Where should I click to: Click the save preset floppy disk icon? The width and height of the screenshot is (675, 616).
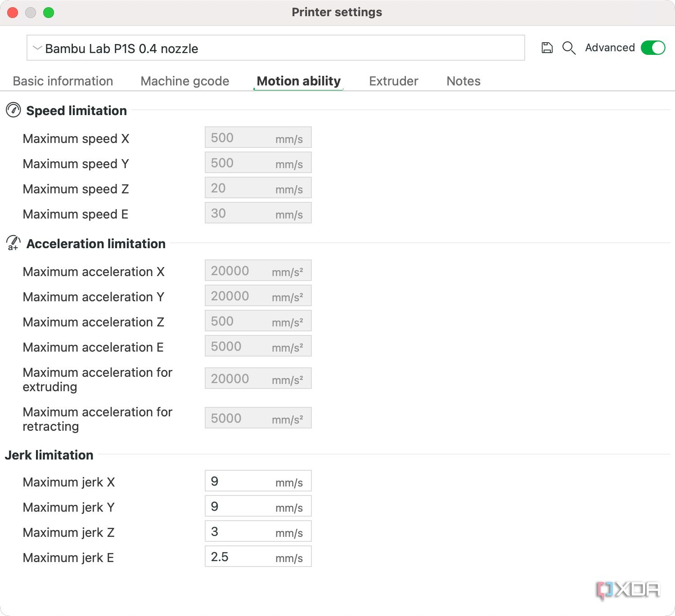tap(547, 48)
